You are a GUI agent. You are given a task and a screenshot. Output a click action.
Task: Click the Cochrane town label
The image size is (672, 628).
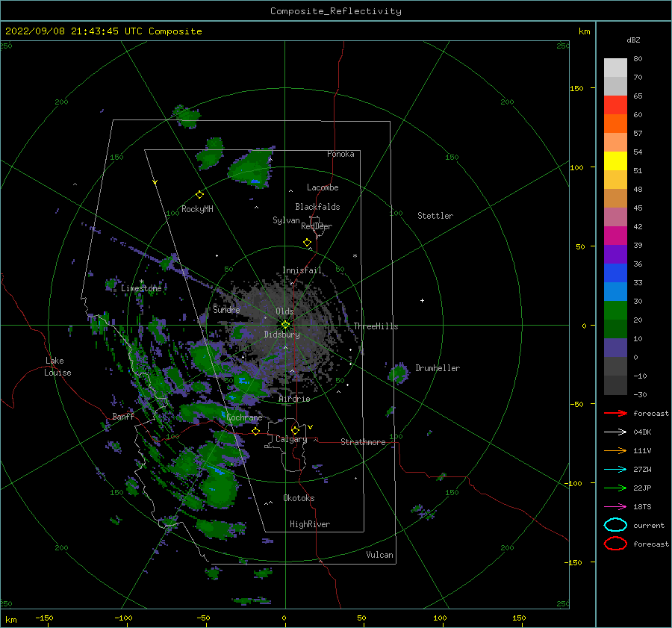tap(244, 417)
